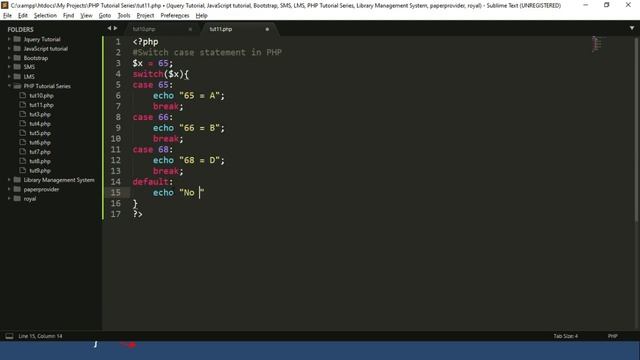Click unsaved dot on tut11.php tab
The image size is (640, 360).
267,29
